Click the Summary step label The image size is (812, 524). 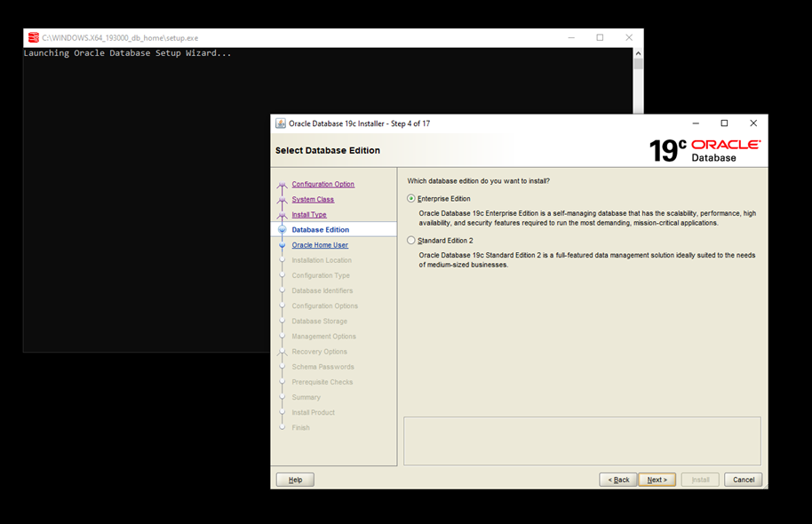tap(306, 398)
